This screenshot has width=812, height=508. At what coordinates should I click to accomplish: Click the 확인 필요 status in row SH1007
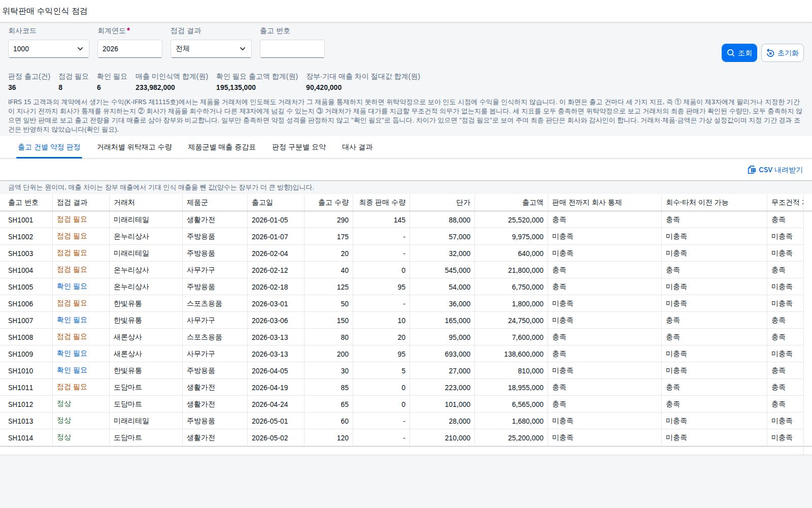[x=72, y=320]
